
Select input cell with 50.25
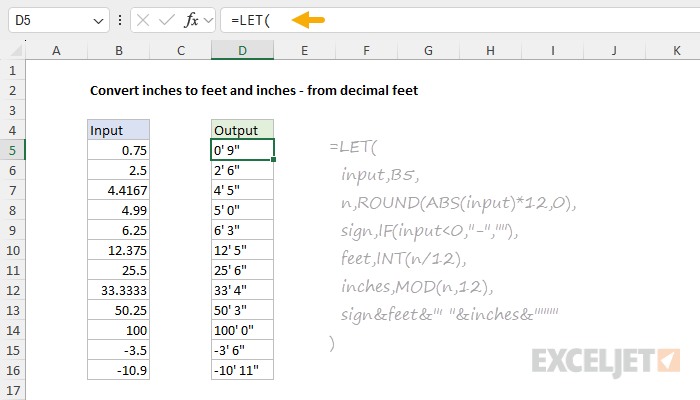119,310
